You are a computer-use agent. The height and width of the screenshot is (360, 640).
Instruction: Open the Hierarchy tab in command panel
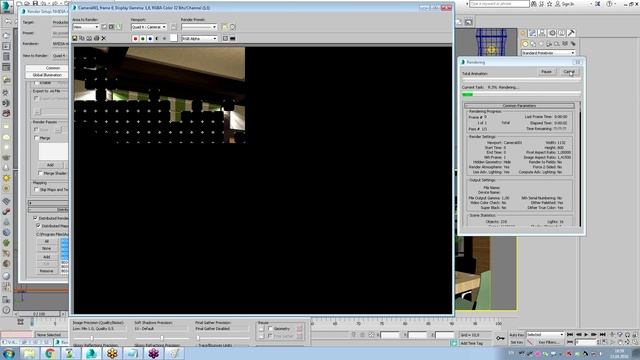[542, 33]
